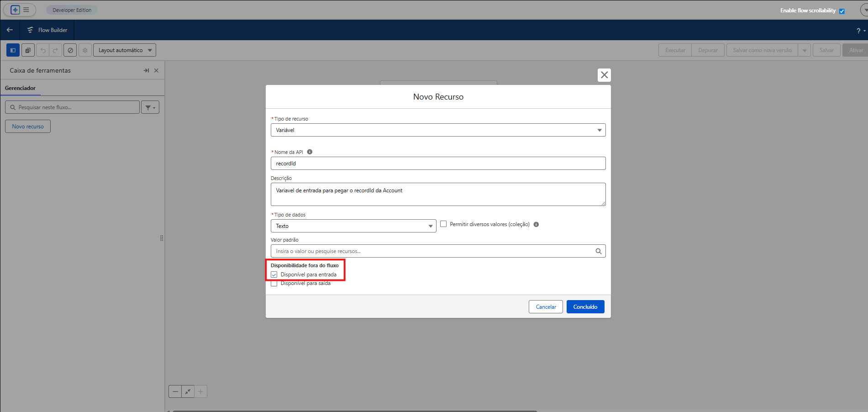Fit the flow to view using the arrows icon

(x=188, y=391)
